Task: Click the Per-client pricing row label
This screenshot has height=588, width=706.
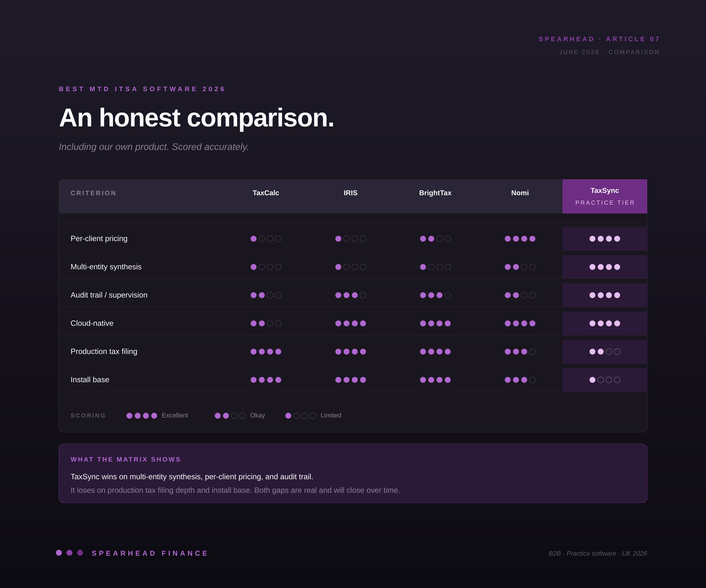Action: click(x=99, y=238)
